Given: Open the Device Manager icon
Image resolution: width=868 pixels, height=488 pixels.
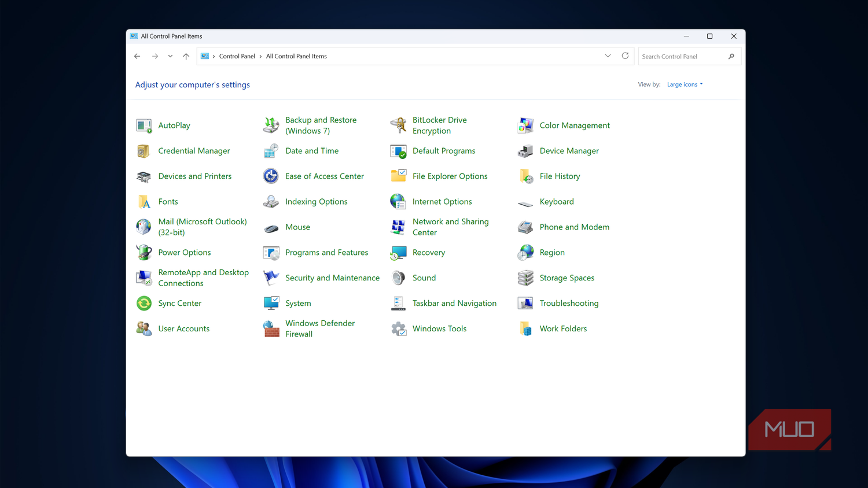Looking at the screenshot, I should pyautogui.click(x=525, y=151).
